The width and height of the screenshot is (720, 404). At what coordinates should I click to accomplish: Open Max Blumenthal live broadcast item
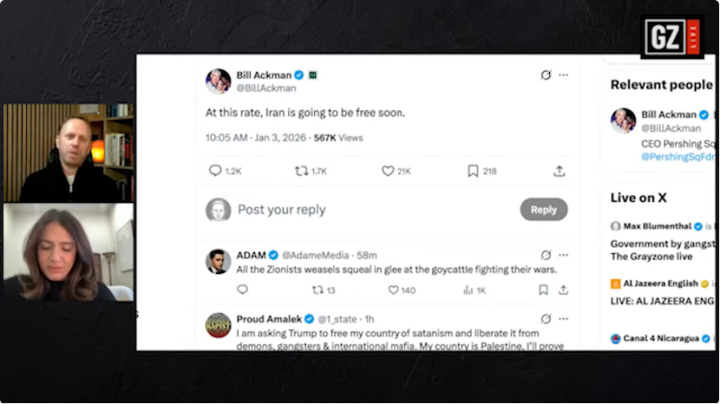click(x=662, y=233)
